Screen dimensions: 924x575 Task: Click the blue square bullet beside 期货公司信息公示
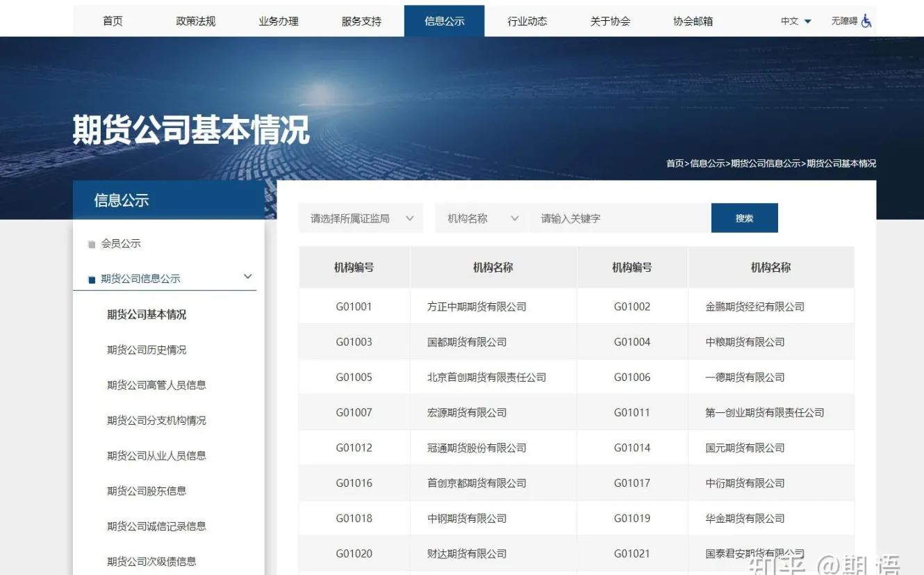[x=92, y=280]
